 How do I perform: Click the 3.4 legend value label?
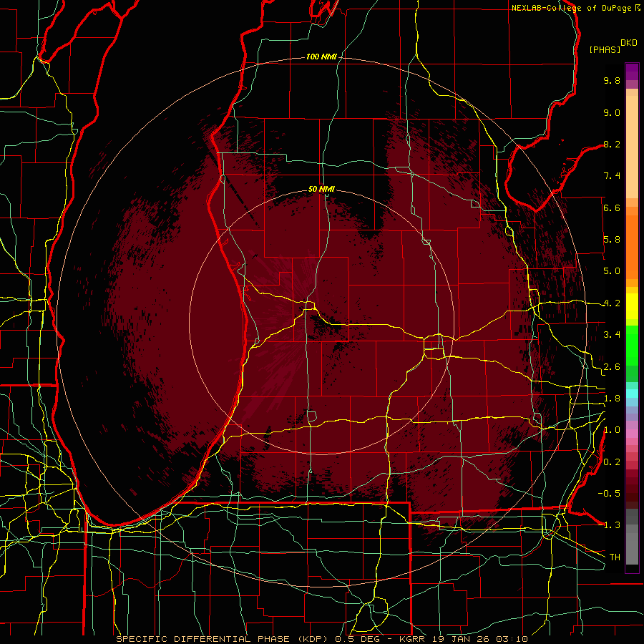[x=612, y=335]
